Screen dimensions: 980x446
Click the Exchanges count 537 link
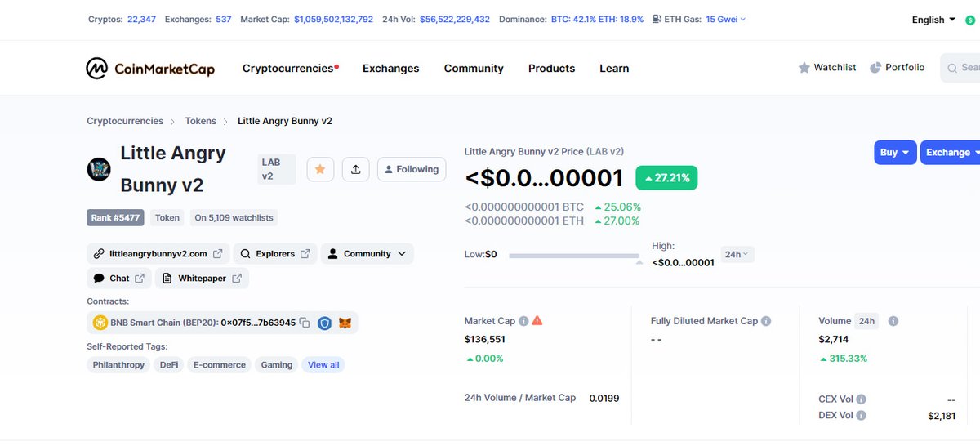(224, 19)
